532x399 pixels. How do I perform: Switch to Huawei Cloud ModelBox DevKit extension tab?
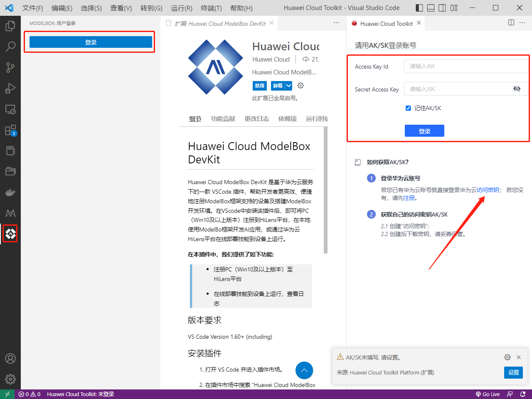pyautogui.click(x=219, y=24)
